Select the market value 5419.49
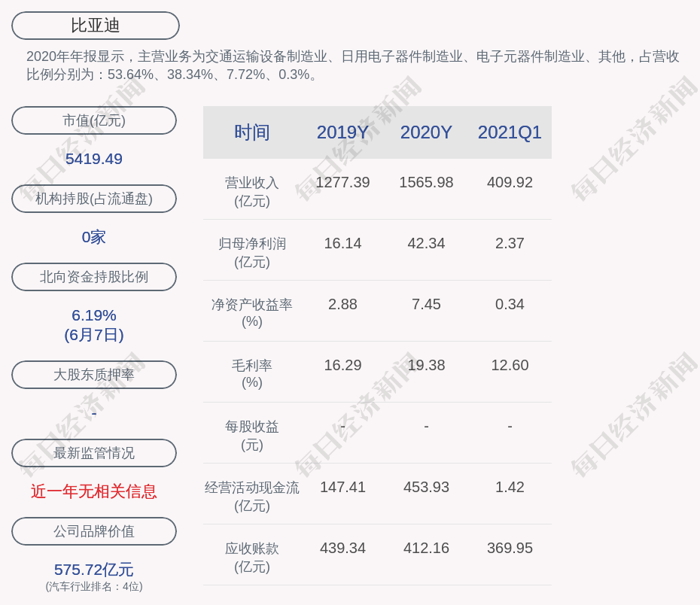 point(94,159)
